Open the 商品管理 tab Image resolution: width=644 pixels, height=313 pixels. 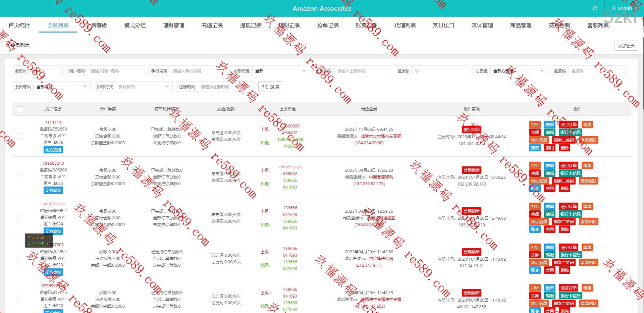coord(521,25)
